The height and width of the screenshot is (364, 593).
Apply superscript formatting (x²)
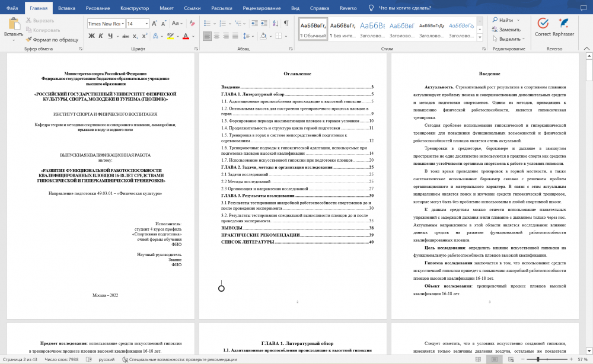(x=145, y=36)
